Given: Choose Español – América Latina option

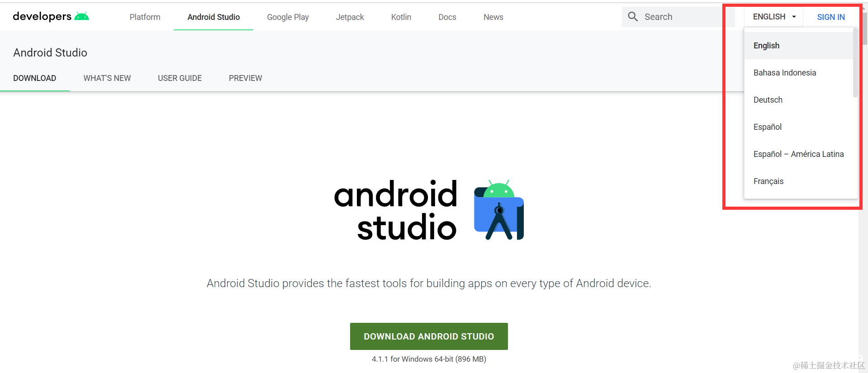Looking at the screenshot, I should [799, 154].
